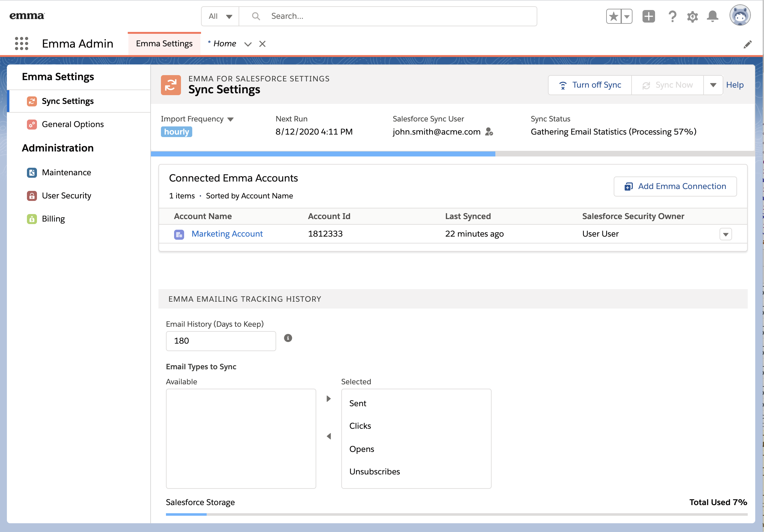The height and width of the screenshot is (532, 764).
Task: Select General Options in sidebar
Action: pos(73,124)
